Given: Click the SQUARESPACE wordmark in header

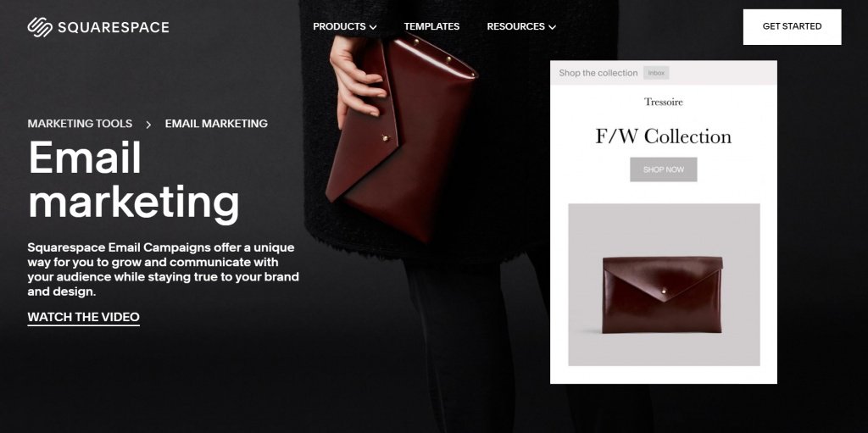Looking at the screenshot, I should tap(114, 27).
